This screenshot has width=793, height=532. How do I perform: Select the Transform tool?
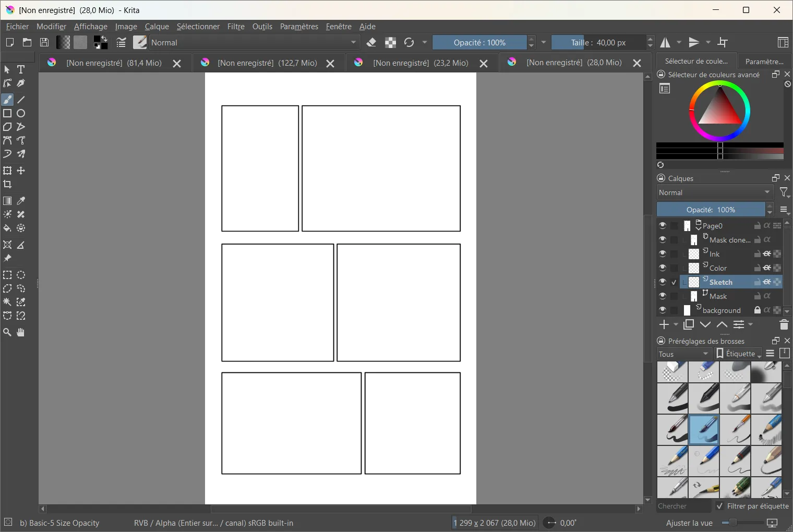pos(7,171)
